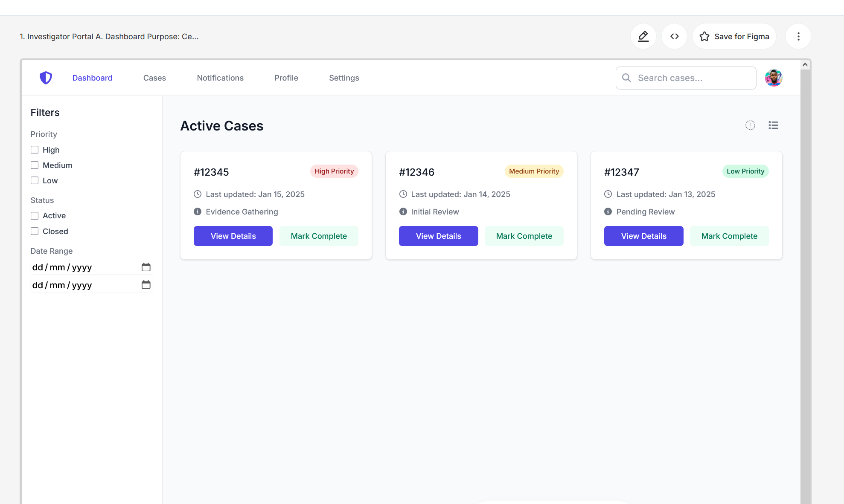Toggle the Active status filter
The image size is (844, 504).
35,216
